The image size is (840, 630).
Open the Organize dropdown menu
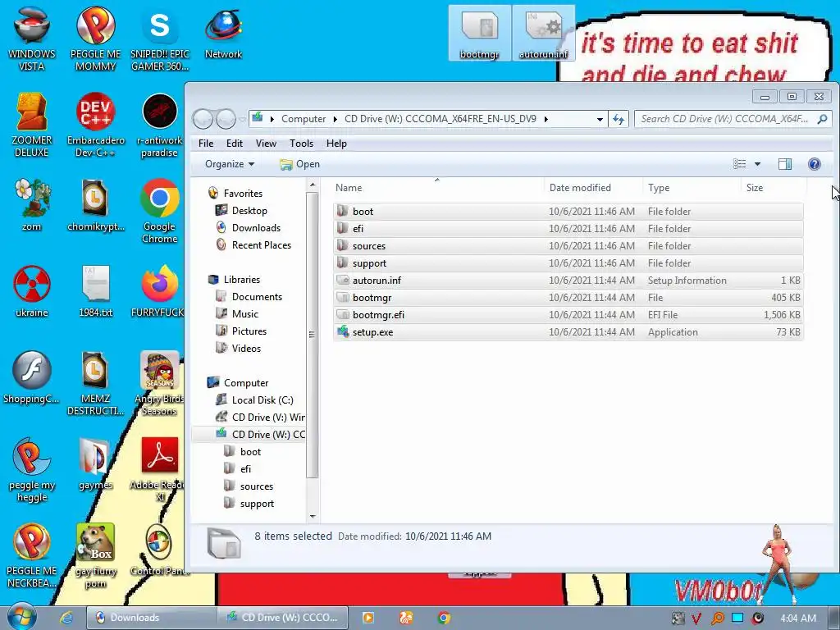tap(230, 164)
